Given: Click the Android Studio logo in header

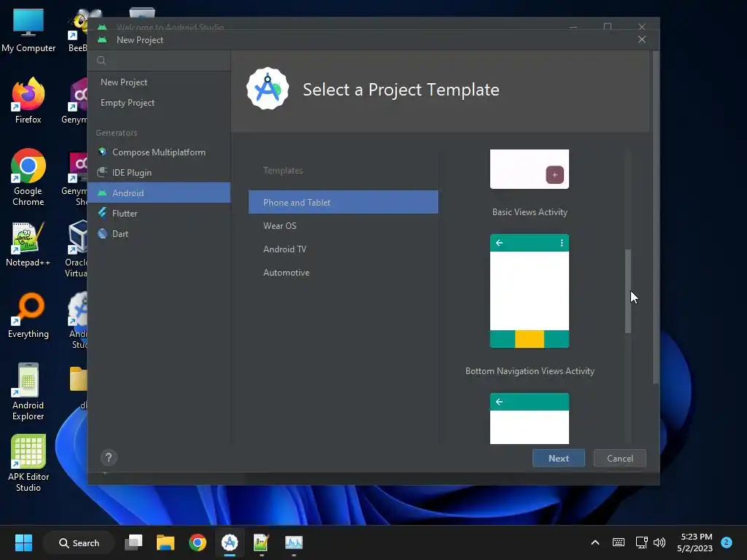Looking at the screenshot, I should [x=267, y=89].
